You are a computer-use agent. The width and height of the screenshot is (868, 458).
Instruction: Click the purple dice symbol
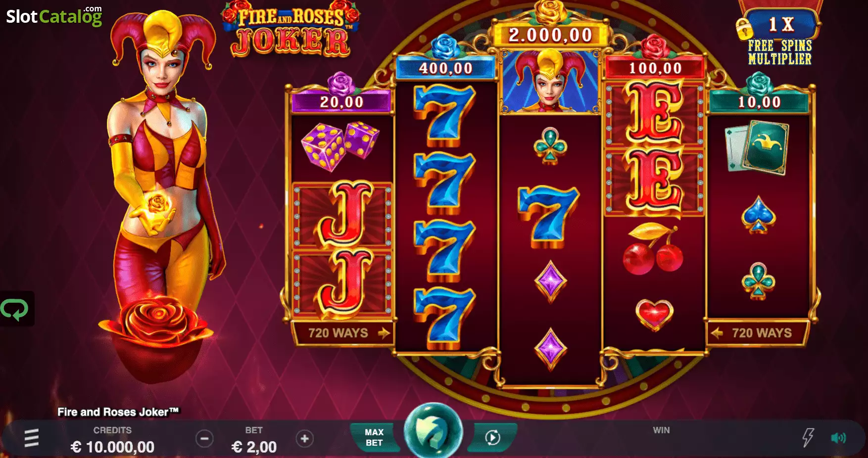340,147
